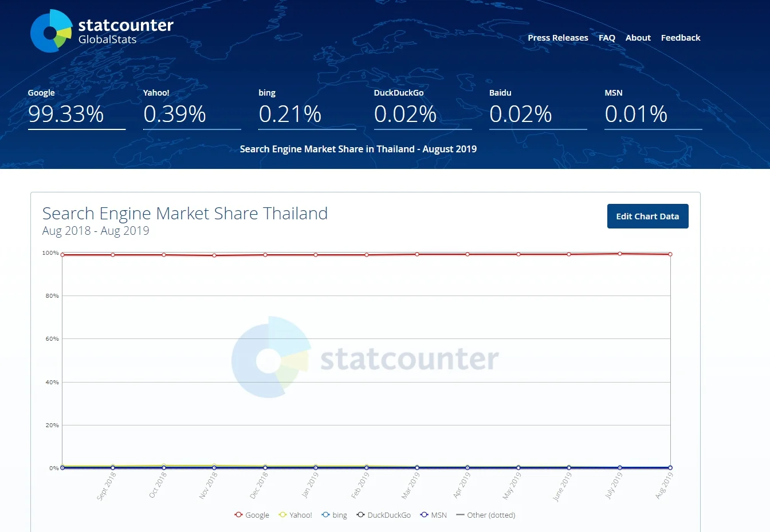This screenshot has width=770, height=532.
Task: Select MSN 0.01% stat tile
Action: pos(653,108)
